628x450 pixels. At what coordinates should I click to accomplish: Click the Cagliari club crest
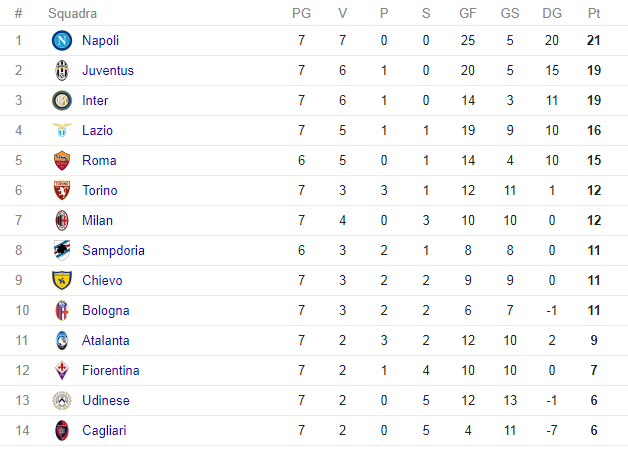(x=62, y=430)
